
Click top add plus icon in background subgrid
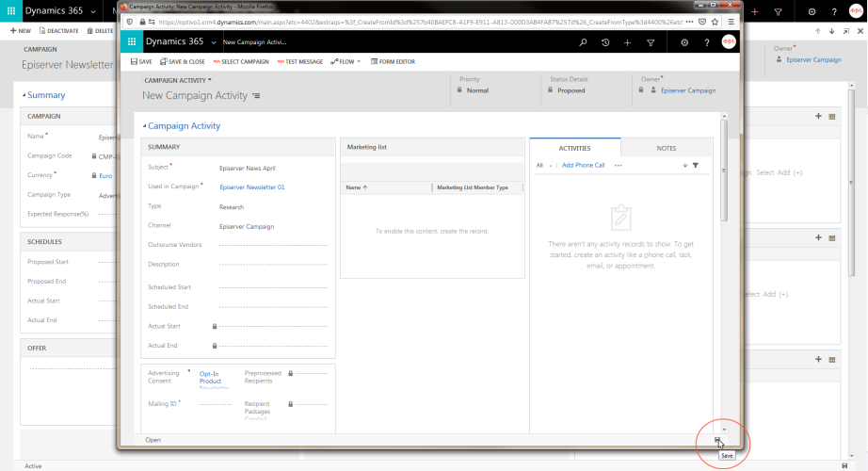[818, 116]
